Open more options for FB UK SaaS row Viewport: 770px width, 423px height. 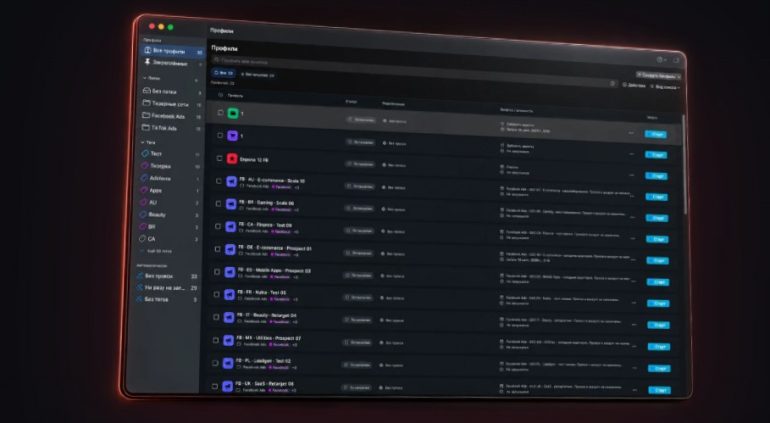[x=634, y=390]
